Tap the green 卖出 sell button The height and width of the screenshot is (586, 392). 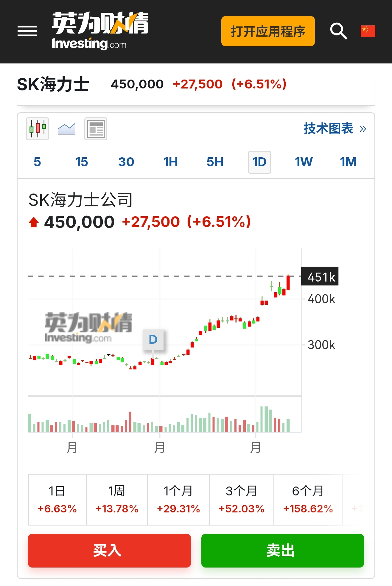tap(282, 551)
